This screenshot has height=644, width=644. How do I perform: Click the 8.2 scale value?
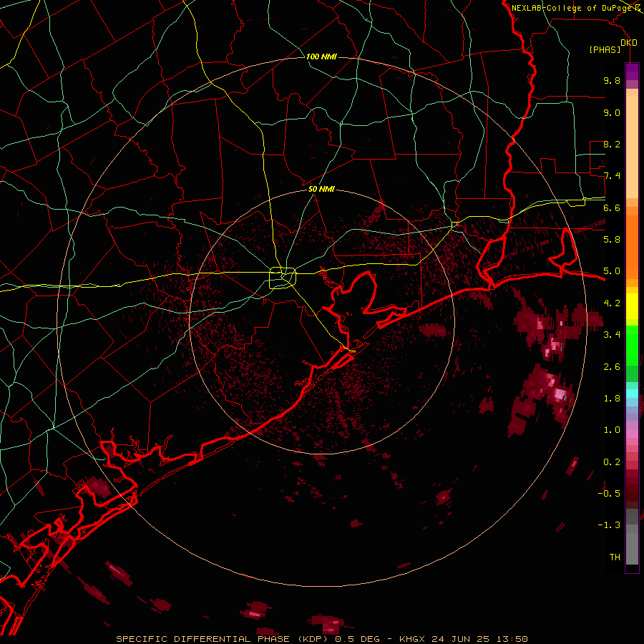(x=612, y=144)
